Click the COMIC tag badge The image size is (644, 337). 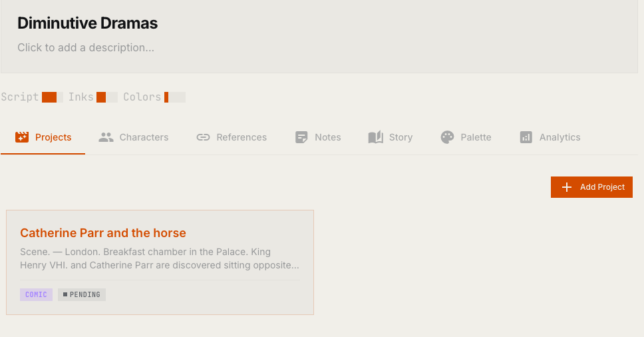point(36,294)
